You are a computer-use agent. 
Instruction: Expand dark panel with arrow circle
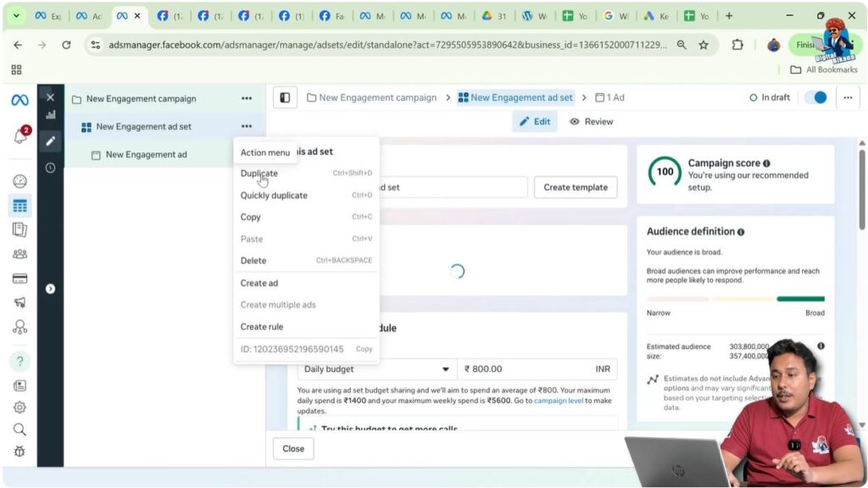[50, 289]
